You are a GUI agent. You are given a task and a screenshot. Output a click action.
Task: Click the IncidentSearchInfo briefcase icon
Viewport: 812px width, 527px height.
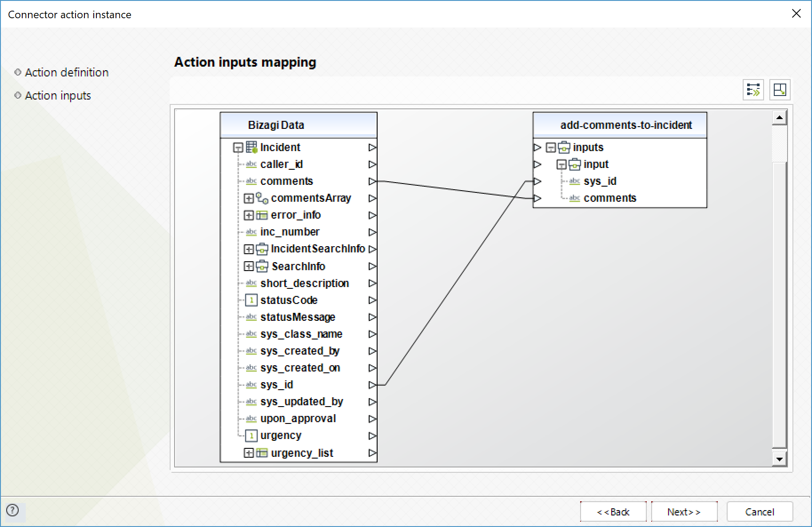[262, 249]
